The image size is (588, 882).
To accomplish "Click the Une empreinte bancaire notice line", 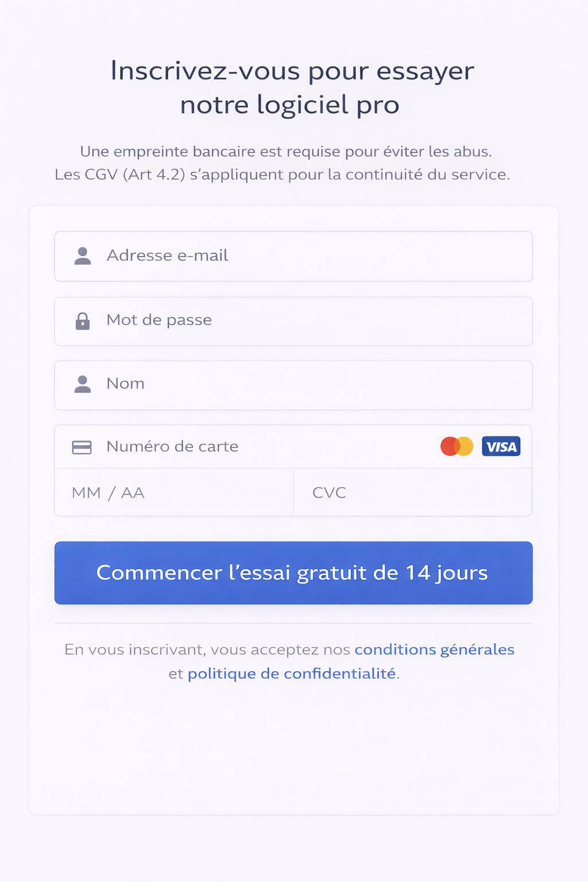I will click(286, 152).
